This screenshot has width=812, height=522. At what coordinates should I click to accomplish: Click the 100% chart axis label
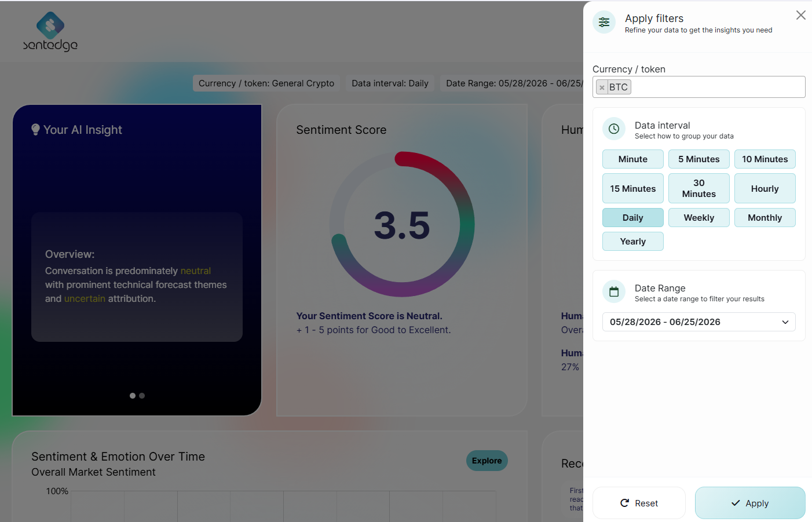click(x=57, y=491)
